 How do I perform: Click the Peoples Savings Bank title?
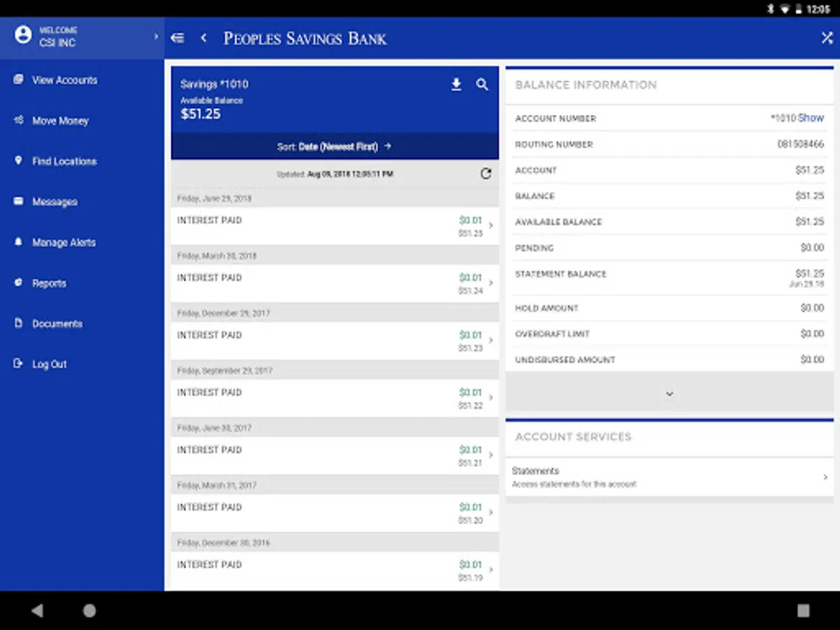[x=305, y=38]
